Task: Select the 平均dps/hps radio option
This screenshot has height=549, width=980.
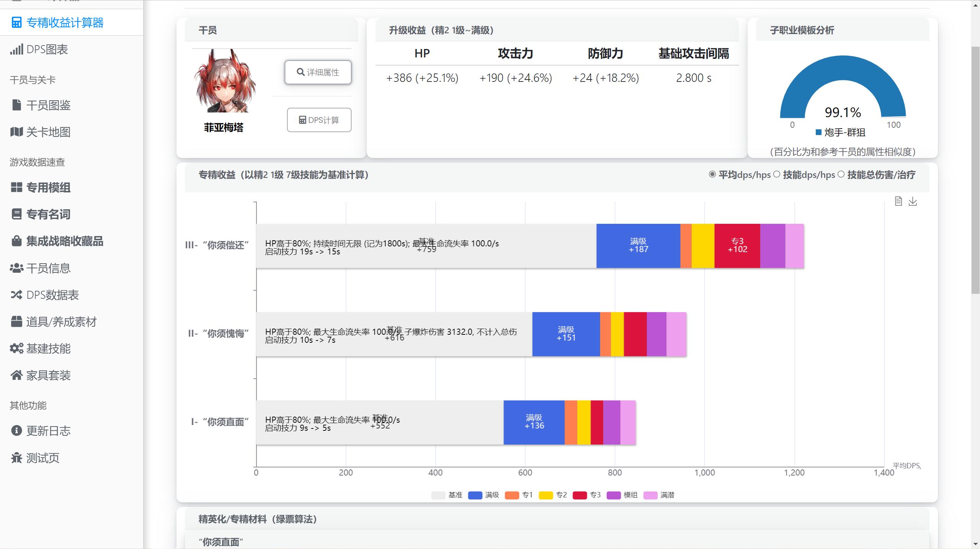Action: (712, 174)
